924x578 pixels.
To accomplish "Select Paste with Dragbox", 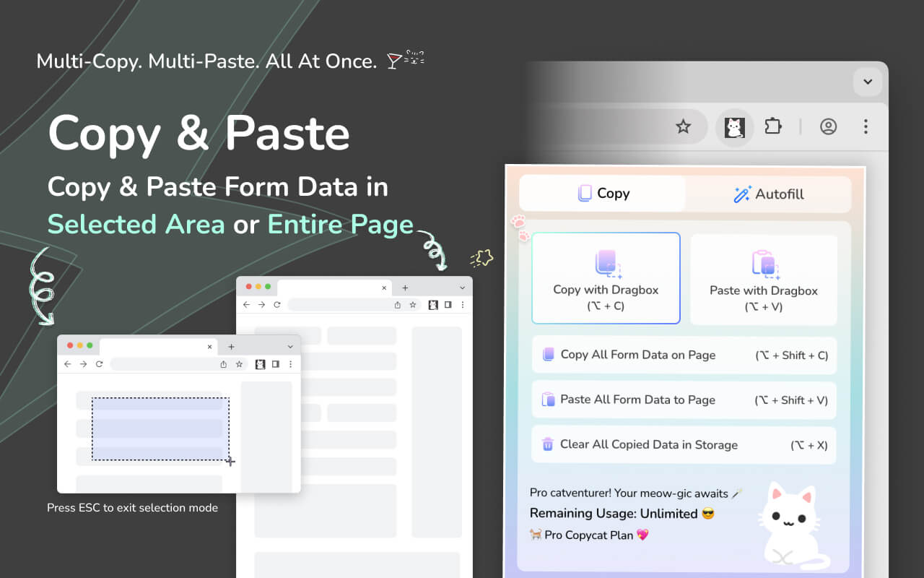I will (763, 279).
